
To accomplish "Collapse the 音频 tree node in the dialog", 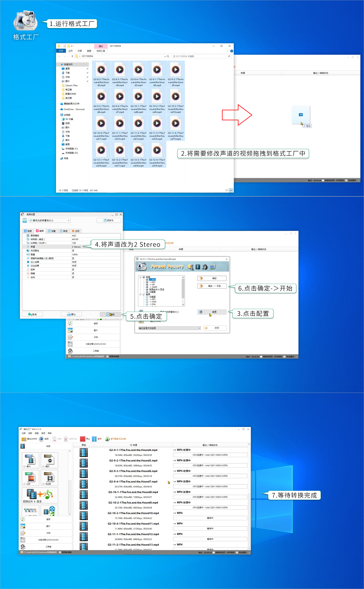I will pos(140,294).
